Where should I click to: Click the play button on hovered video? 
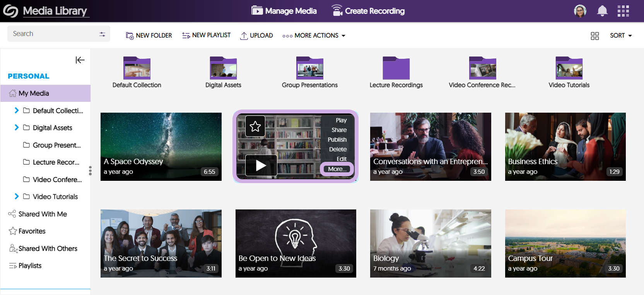tap(261, 166)
